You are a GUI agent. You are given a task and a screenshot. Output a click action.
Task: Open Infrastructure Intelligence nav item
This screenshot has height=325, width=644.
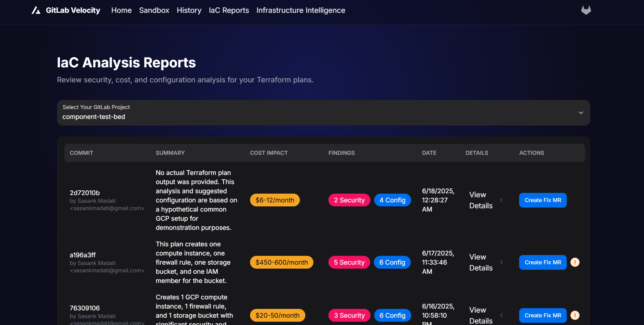301,10
